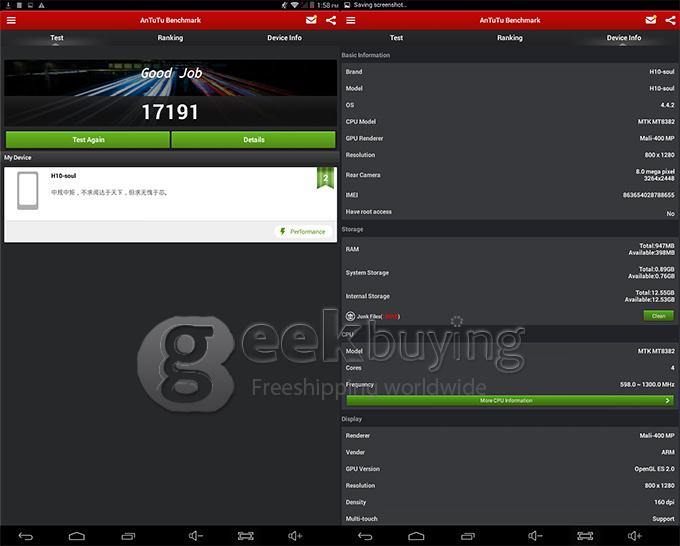Switch to the Device Info tab in the left panel
Screen dimensions: 680x546
[x=284, y=38]
